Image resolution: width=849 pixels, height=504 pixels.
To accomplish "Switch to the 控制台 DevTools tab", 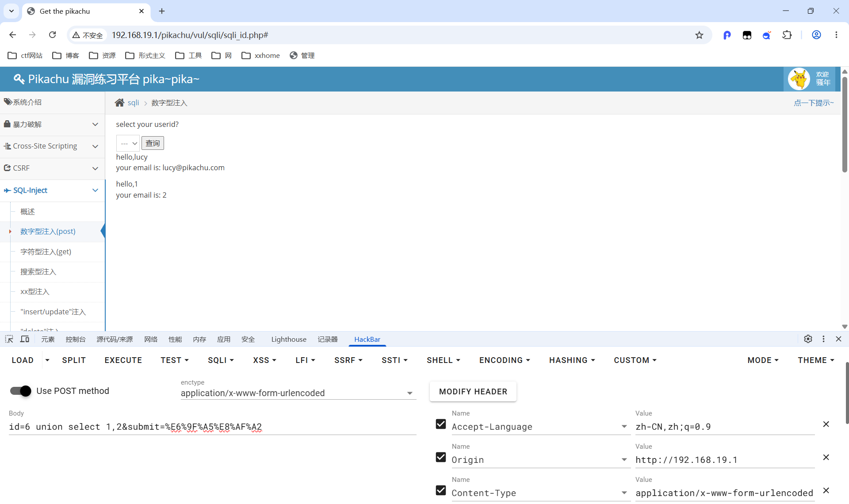I will click(76, 339).
